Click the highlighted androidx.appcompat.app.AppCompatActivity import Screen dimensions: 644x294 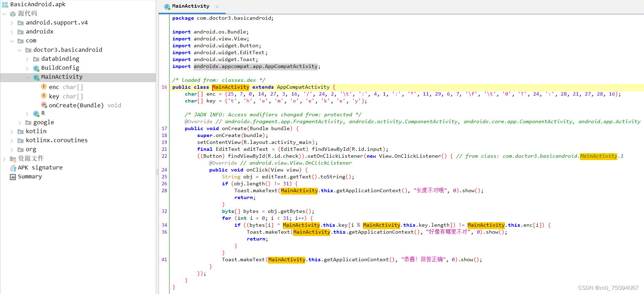(x=255, y=66)
